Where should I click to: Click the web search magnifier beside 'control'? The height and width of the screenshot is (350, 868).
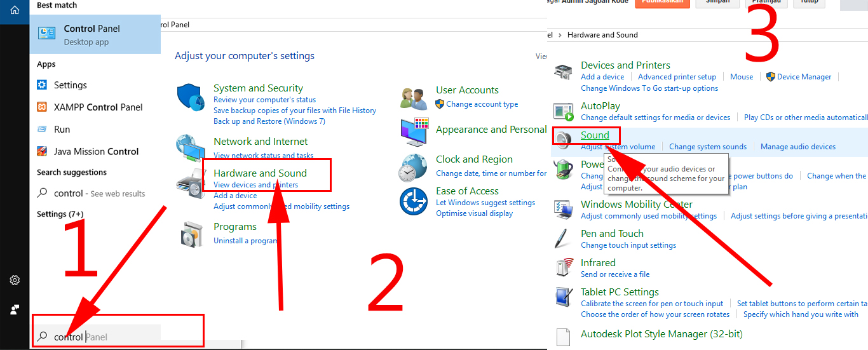pos(43,193)
